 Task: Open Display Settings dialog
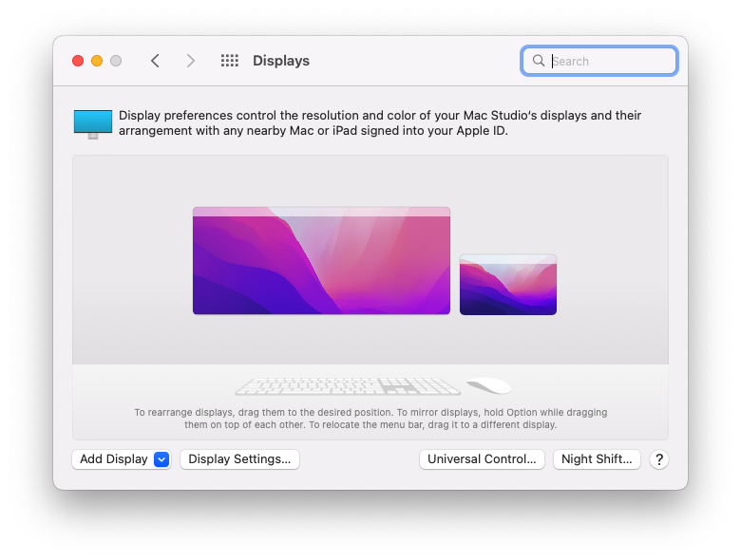click(x=239, y=459)
